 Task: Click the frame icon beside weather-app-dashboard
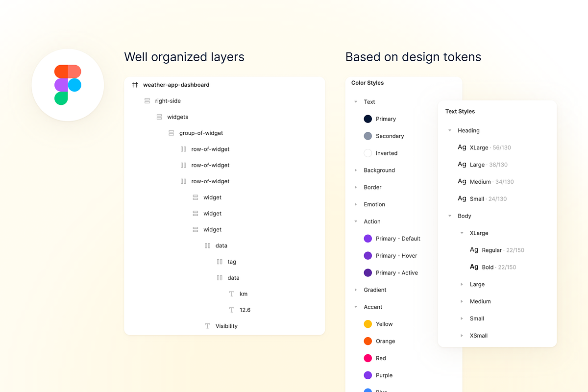pyautogui.click(x=135, y=85)
